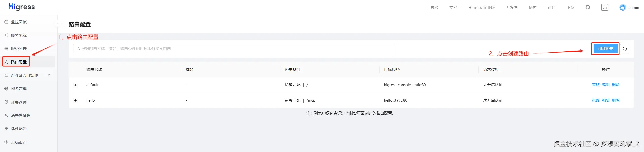Click 编辑 for the hello route

click(606, 100)
